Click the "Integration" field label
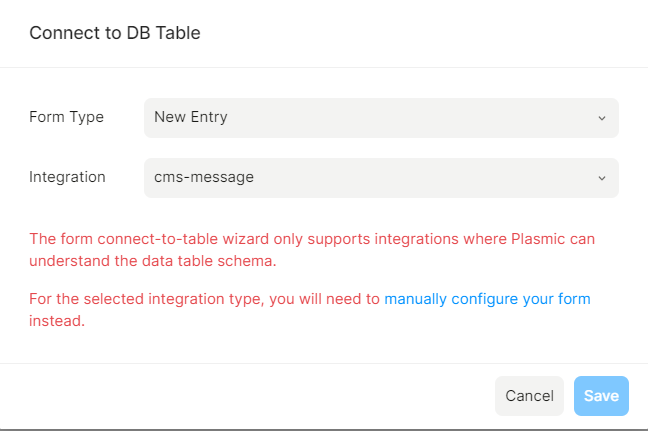 (67, 177)
